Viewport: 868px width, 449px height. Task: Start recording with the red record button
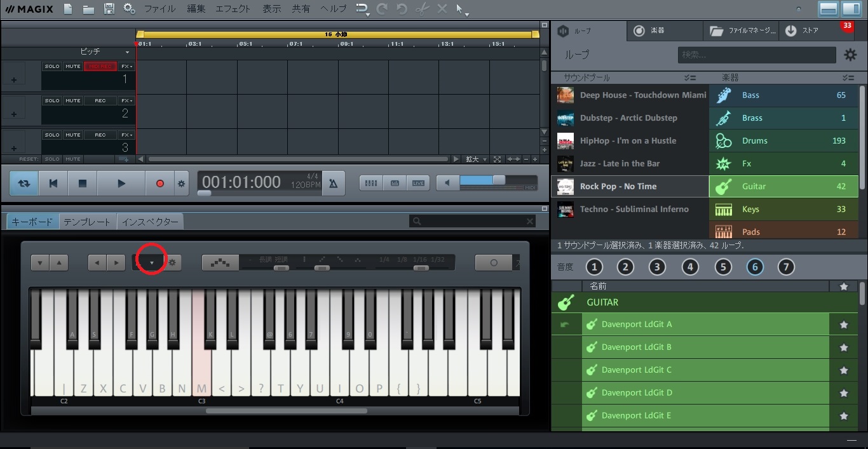160,184
